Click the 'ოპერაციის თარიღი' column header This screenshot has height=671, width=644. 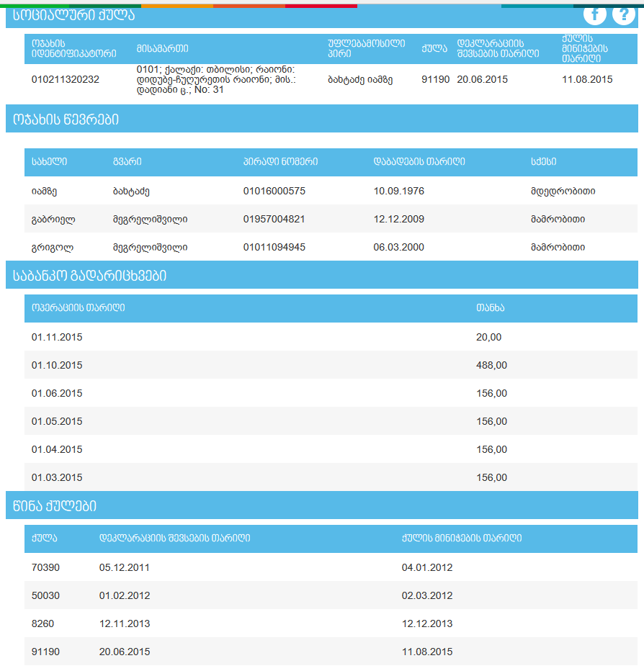(79, 308)
